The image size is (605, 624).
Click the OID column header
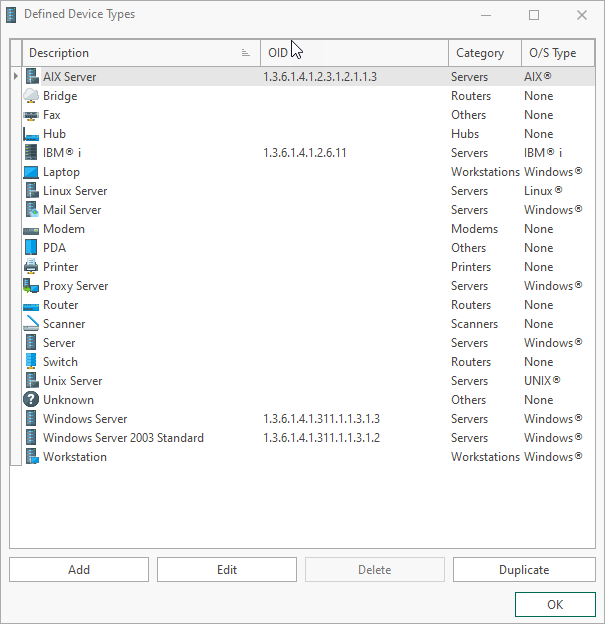pyautogui.click(x=355, y=53)
